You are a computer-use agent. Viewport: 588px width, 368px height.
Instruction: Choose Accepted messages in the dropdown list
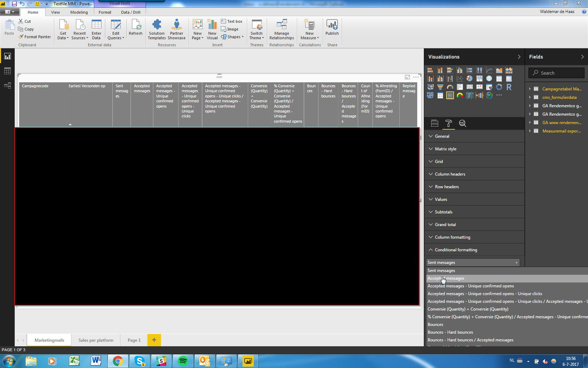pyautogui.click(x=506, y=278)
